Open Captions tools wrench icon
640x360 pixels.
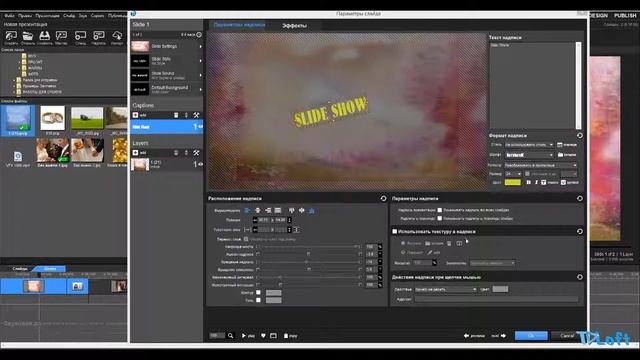(196, 116)
